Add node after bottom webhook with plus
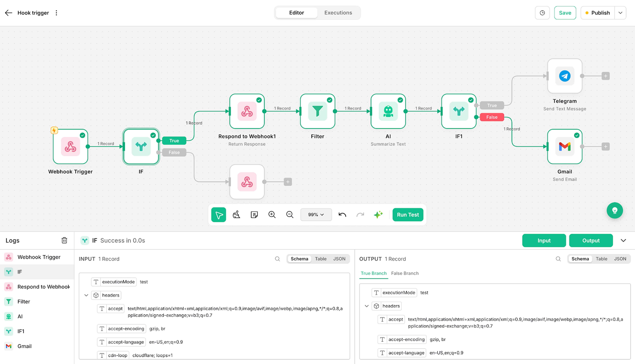The width and height of the screenshot is (635, 364). 288,182
